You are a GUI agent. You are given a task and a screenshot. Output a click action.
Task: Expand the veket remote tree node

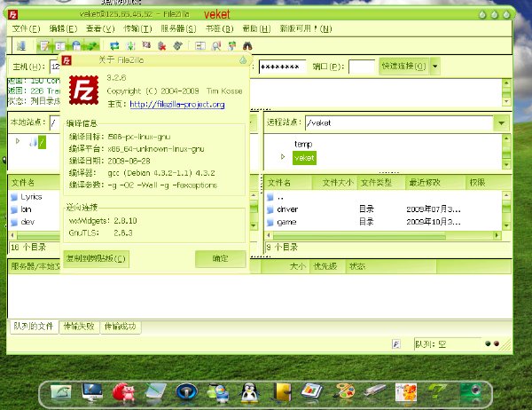pyautogui.click(x=283, y=157)
